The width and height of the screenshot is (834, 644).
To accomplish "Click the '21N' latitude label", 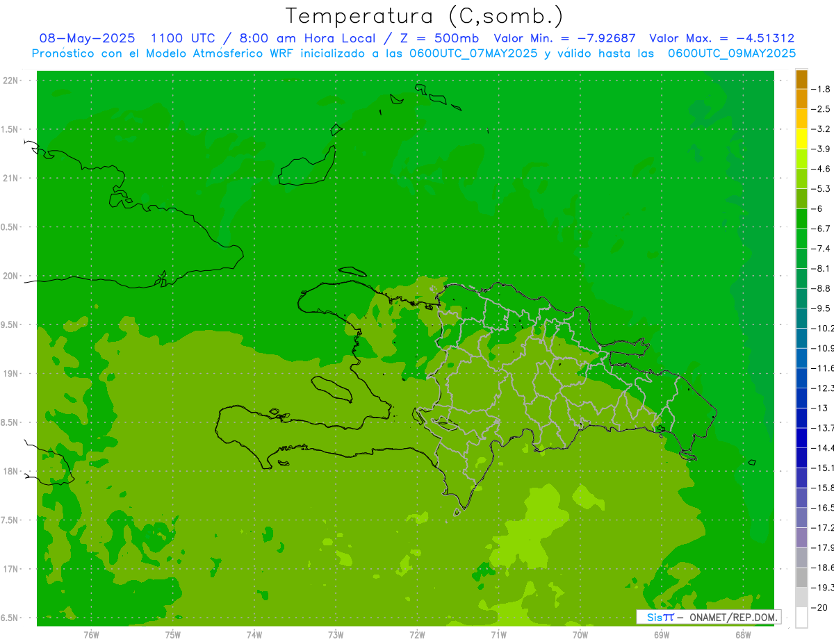I will coord(12,179).
